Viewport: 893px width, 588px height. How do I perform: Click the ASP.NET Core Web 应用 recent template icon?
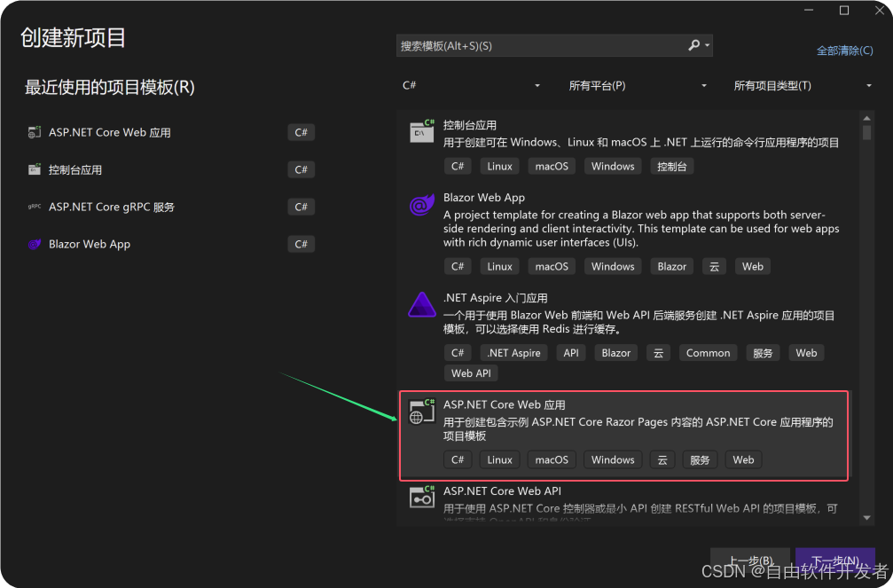coord(35,132)
